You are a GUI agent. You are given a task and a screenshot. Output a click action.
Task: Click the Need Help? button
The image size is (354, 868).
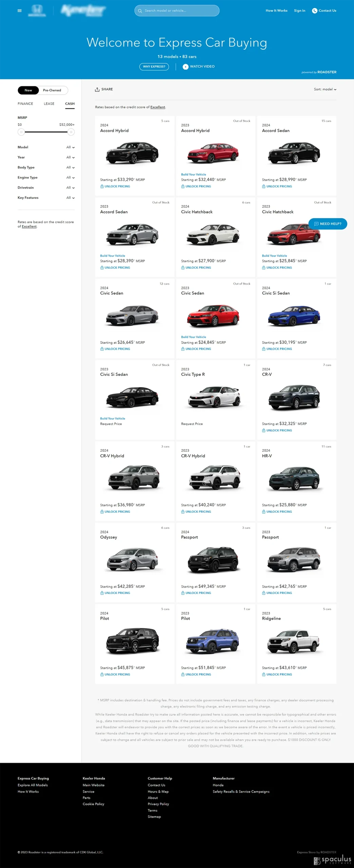point(328,224)
